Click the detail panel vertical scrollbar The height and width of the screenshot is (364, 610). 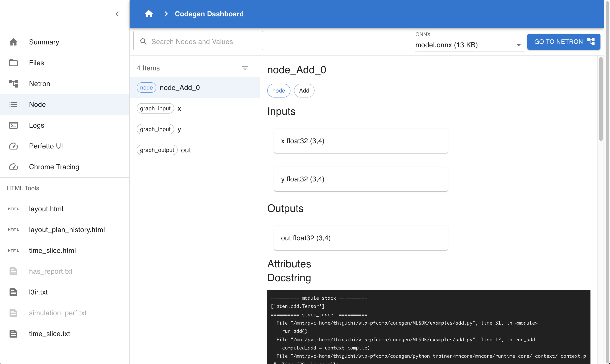(601, 99)
